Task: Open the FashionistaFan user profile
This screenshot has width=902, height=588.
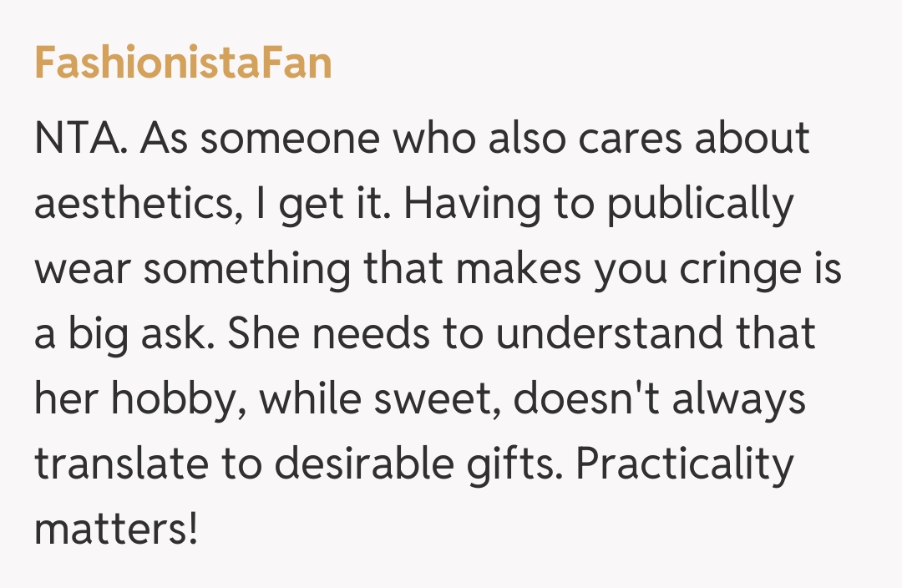Action: click(183, 63)
